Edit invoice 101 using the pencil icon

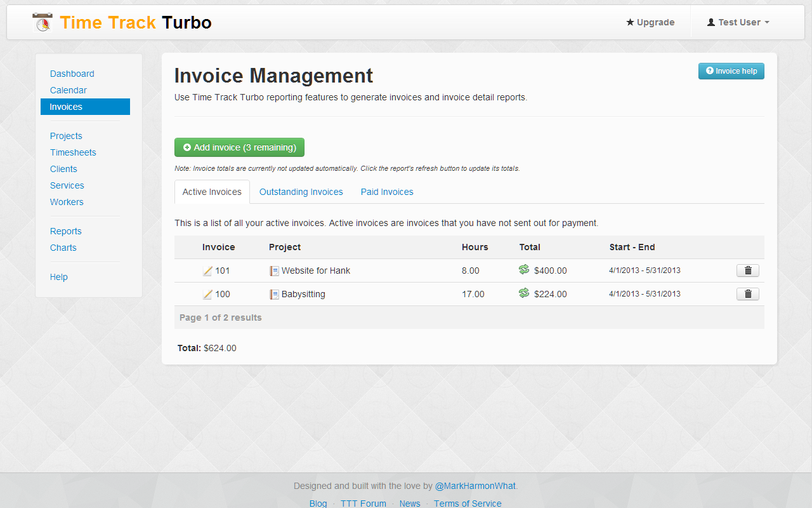click(x=207, y=270)
